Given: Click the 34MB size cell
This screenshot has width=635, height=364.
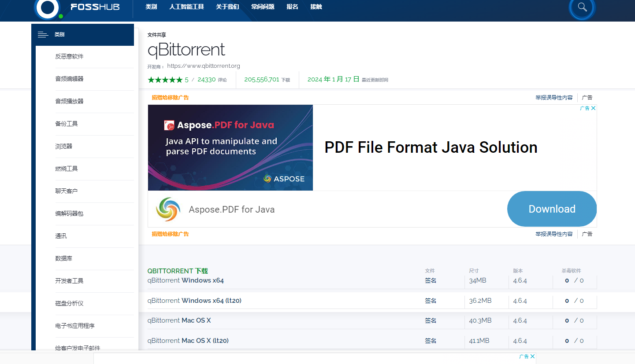Looking at the screenshot, I should [x=478, y=280].
